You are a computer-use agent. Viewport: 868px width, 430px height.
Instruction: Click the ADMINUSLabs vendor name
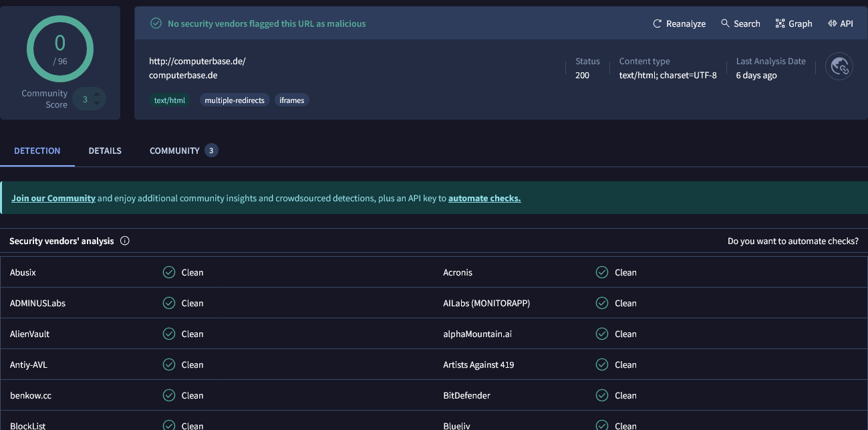[37, 303]
